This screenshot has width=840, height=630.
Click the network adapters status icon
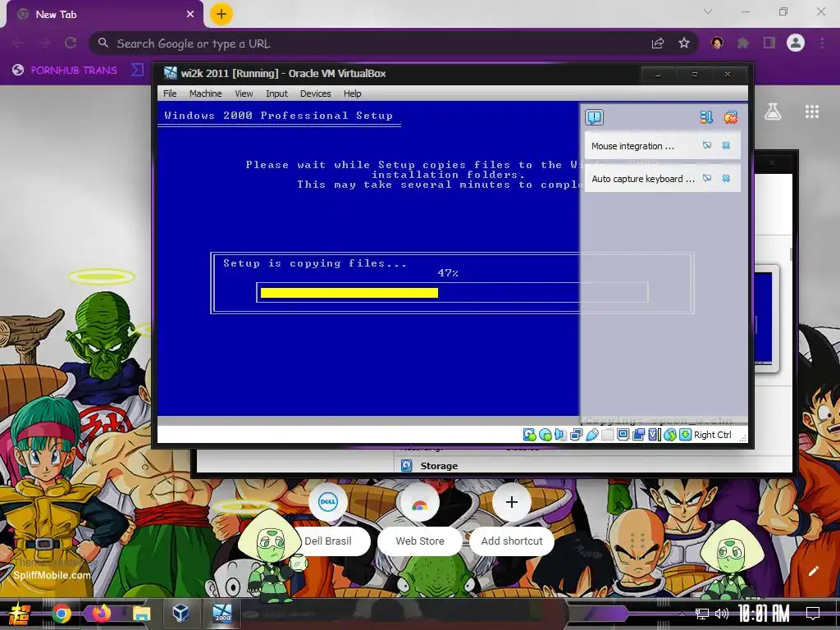(x=576, y=435)
